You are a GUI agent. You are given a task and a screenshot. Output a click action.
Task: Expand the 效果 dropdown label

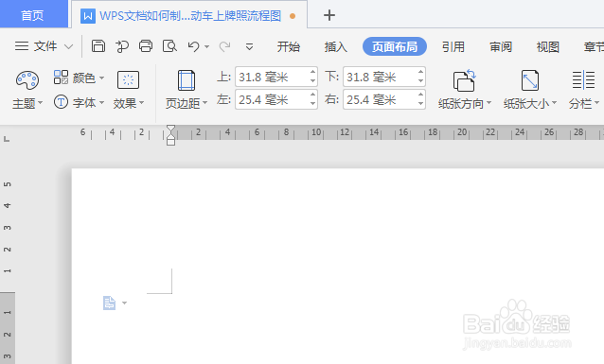129,103
